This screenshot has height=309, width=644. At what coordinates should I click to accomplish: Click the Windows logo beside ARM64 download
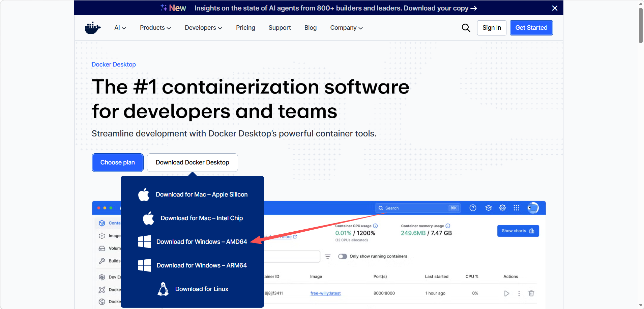[x=144, y=265]
